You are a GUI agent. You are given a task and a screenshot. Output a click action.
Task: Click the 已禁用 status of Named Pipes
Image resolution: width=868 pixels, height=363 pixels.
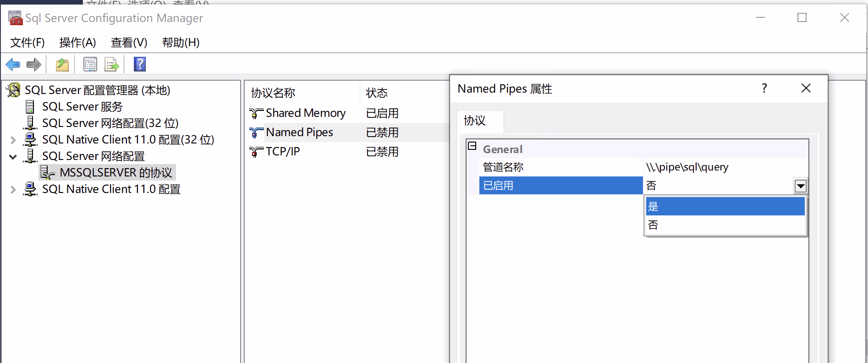[x=382, y=132]
